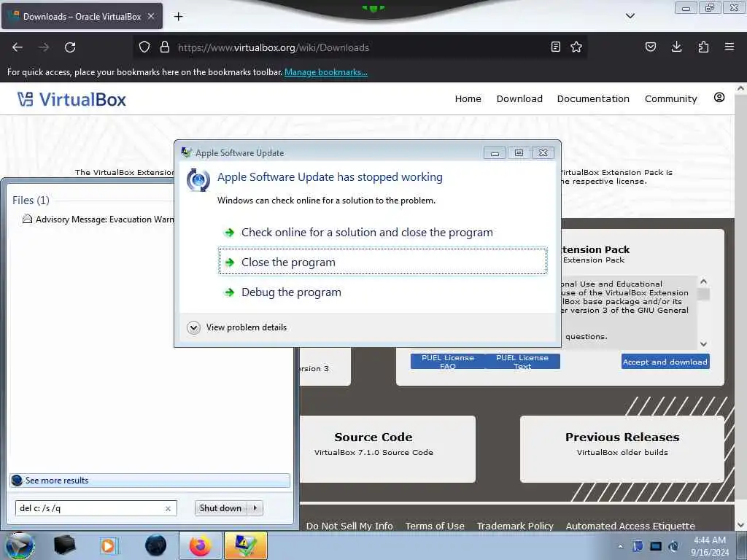The image size is (747, 560).
Task: Switch to Firefox in the taskbar
Action: [200, 545]
